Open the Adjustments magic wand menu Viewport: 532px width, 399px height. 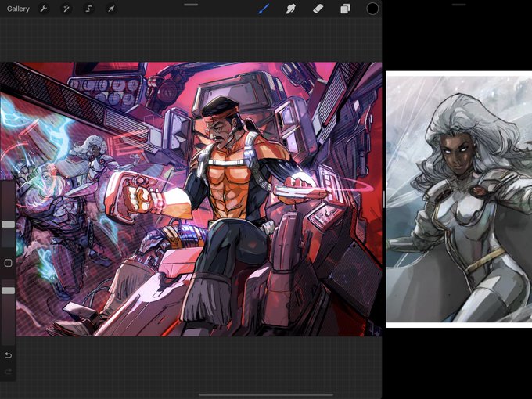[66, 9]
